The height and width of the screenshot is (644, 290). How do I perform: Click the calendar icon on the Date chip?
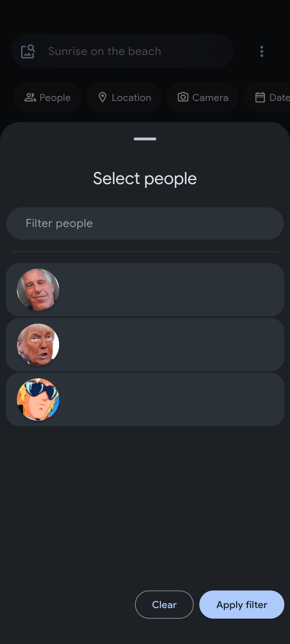(260, 97)
